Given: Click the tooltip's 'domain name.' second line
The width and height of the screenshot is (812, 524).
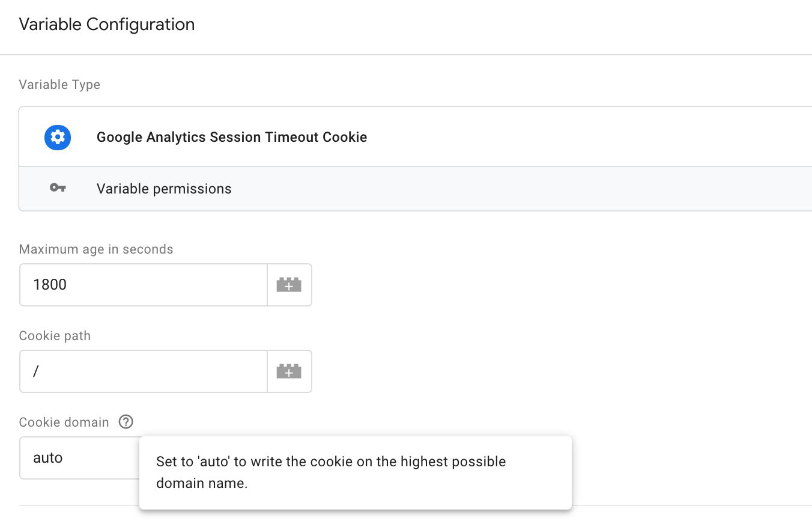Looking at the screenshot, I should pos(202,483).
